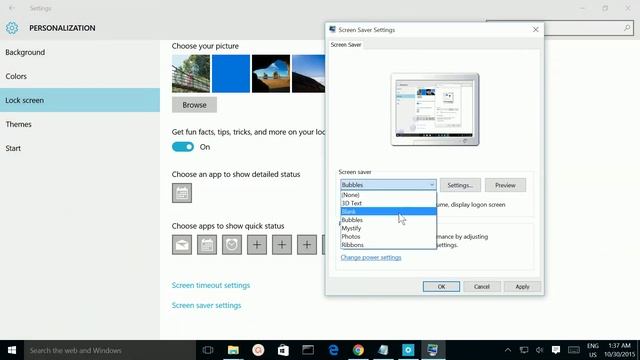
Task: Open the Action Center notifications icon
Action: click(556, 350)
